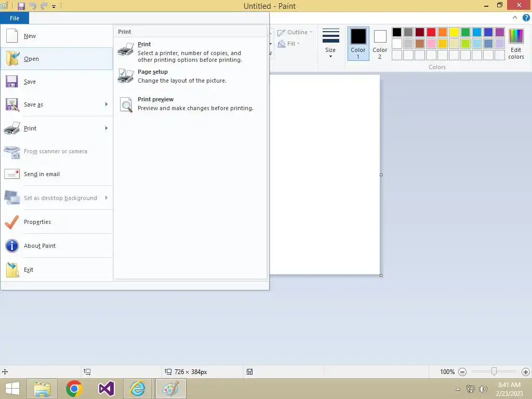Click the Print preview magnifier icon
Image resolution: width=532 pixels, height=399 pixels.
point(126,104)
